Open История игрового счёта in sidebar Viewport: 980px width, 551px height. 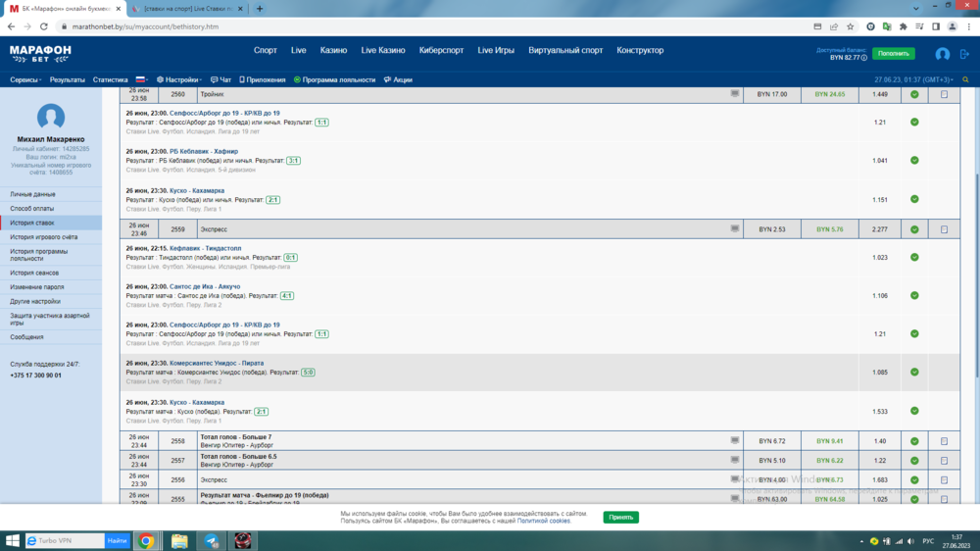point(43,236)
